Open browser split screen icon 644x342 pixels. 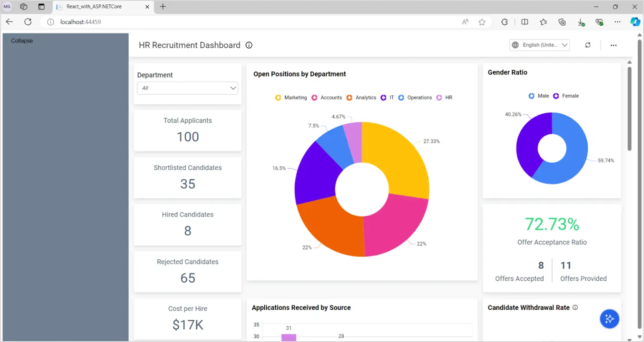click(x=525, y=22)
